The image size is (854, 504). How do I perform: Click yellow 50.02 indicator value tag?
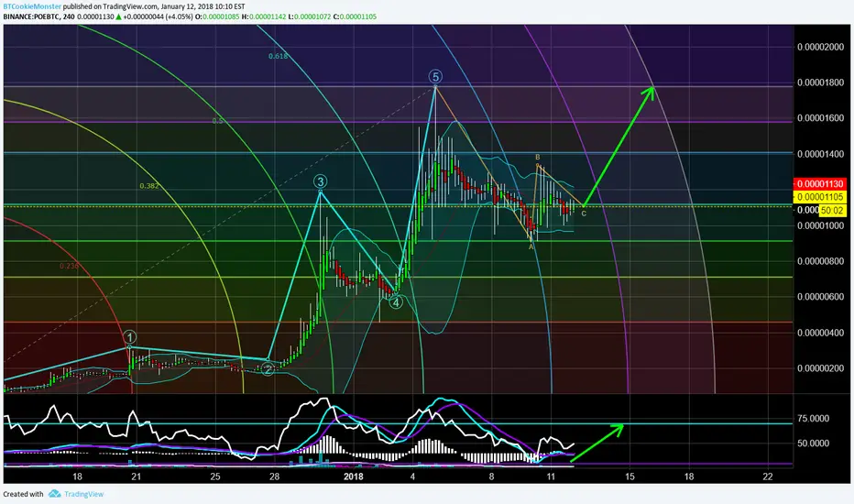(832, 211)
